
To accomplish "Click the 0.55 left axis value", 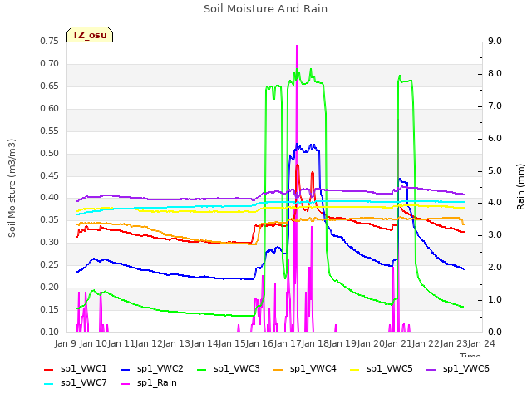I will [50, 131].
